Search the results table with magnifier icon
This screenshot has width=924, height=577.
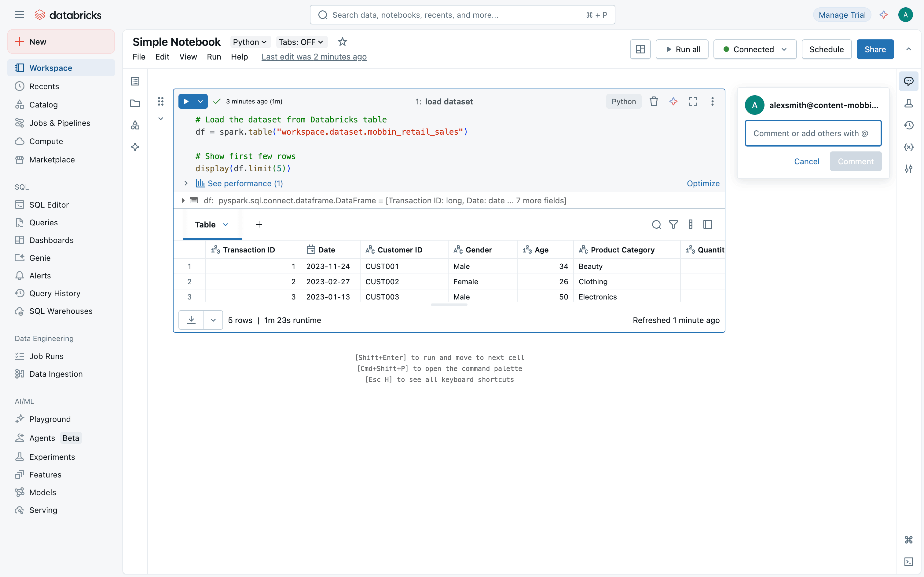click(656, 224)
